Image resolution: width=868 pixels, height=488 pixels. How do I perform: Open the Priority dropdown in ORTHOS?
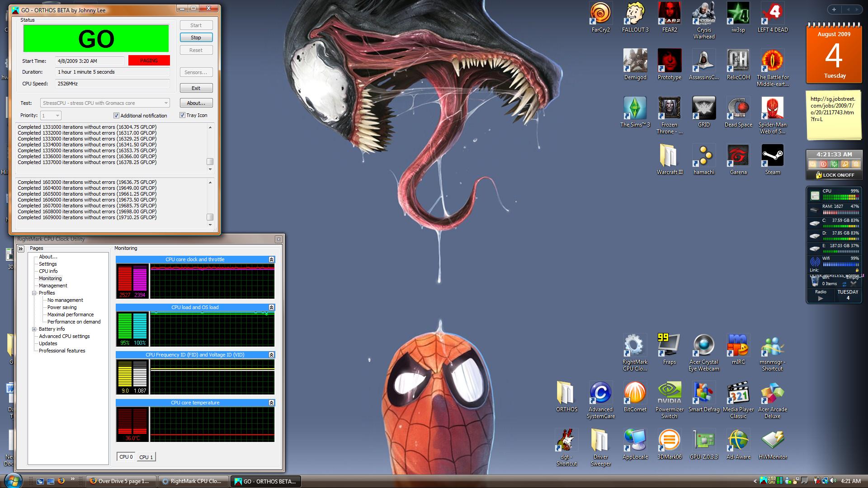pyautogui.click(x=51, y=116)
